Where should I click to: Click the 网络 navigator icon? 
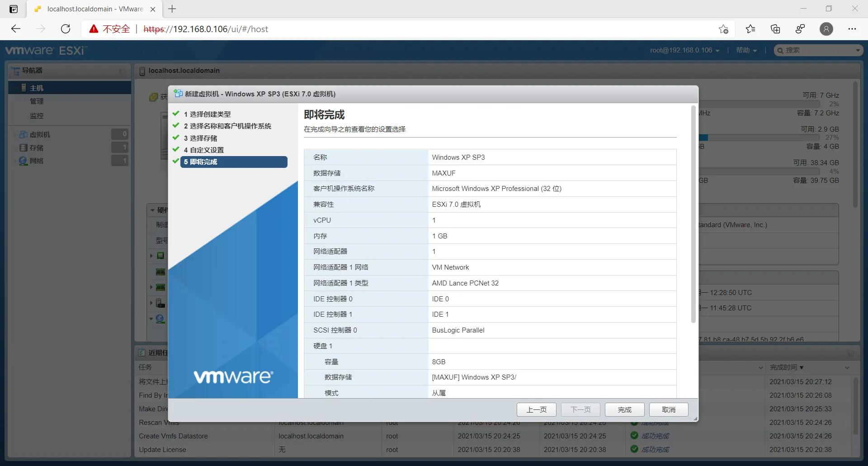click(x=23, y=161)
